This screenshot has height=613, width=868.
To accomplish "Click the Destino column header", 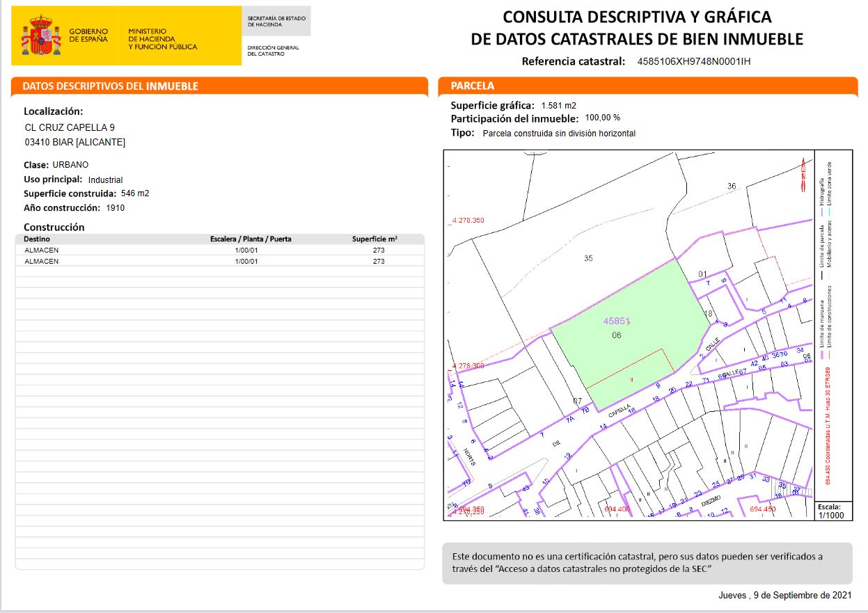I will (37, 239).
